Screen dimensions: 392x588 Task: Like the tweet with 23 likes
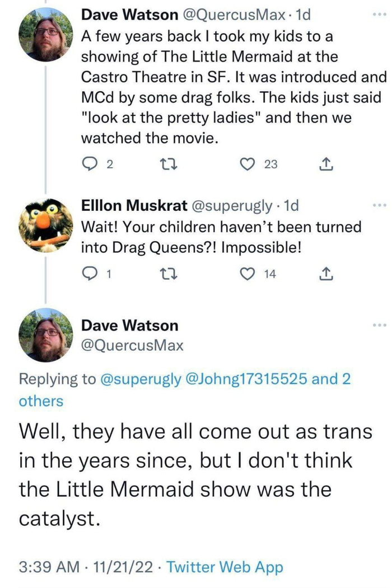[x=245, y=164]
